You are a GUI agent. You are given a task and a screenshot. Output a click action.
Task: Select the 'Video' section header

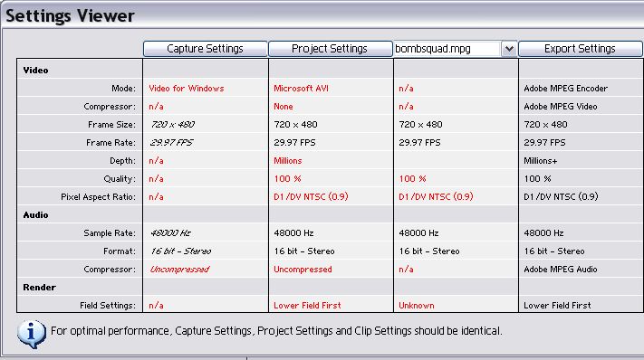[35, 71]
